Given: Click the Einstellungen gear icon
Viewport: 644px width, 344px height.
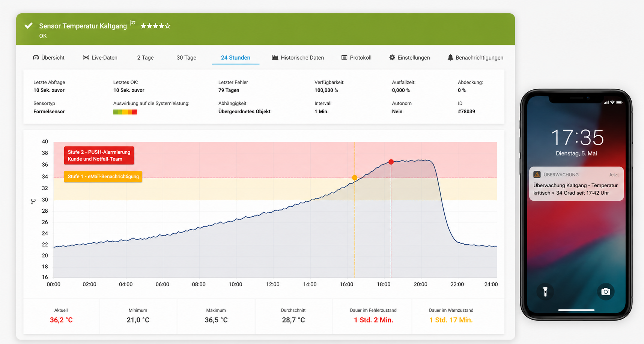Looking at the screenshot, I should [x=392, y=57].
